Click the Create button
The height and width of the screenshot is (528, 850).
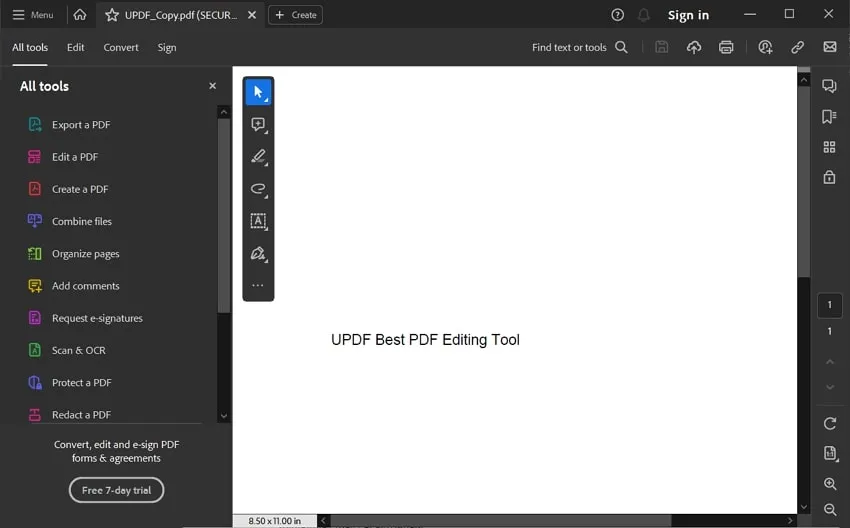tap(295, 15)
